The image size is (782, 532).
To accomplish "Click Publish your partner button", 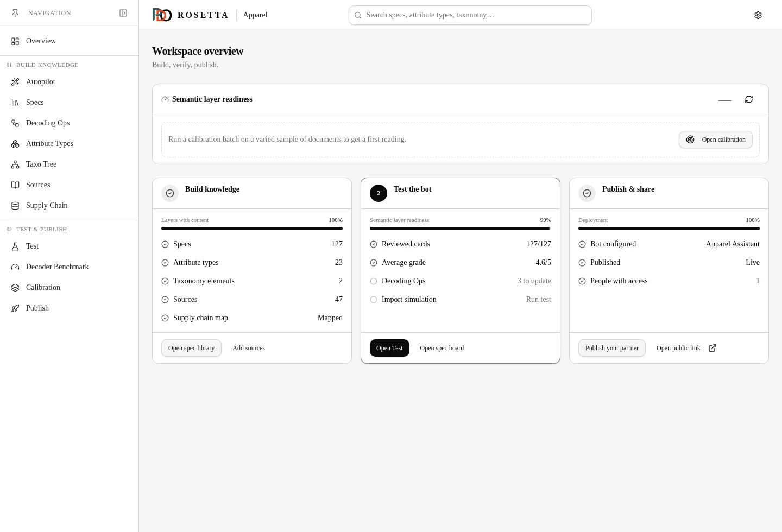I will [x=612, y=348].
